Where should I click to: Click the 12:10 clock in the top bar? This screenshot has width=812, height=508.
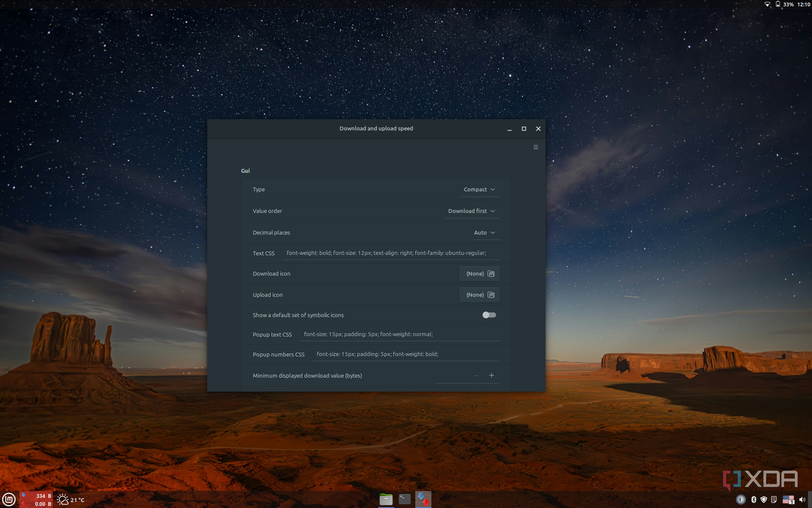[x=804, y=4]
